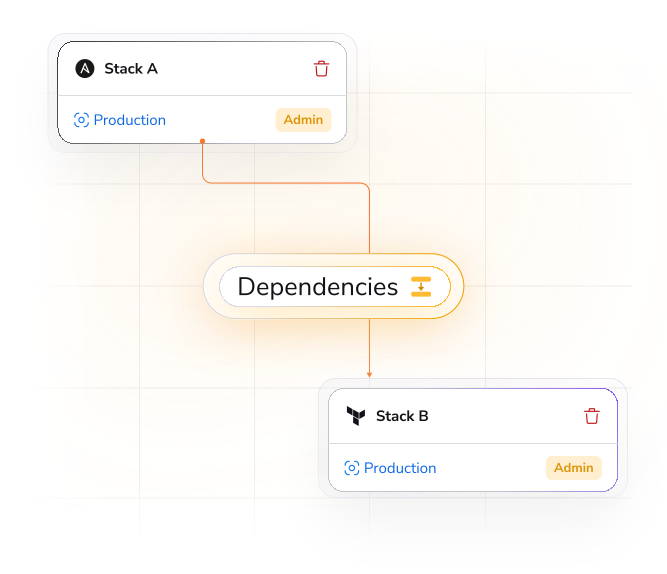Delete Stack B with the trash icon

(592, 416)
